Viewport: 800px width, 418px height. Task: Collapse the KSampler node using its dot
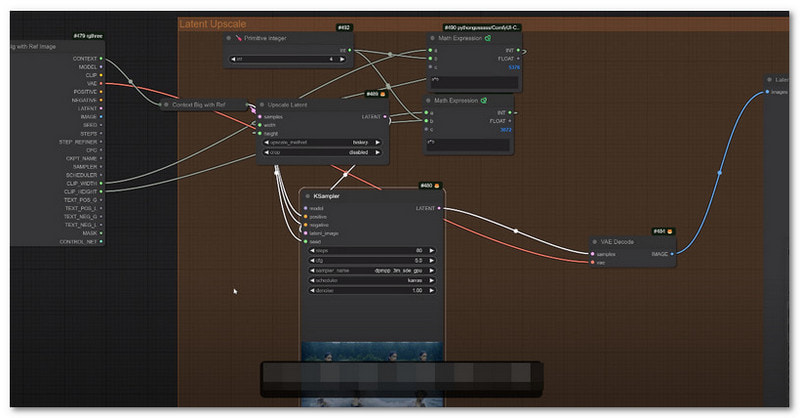(x=307, y=197)
